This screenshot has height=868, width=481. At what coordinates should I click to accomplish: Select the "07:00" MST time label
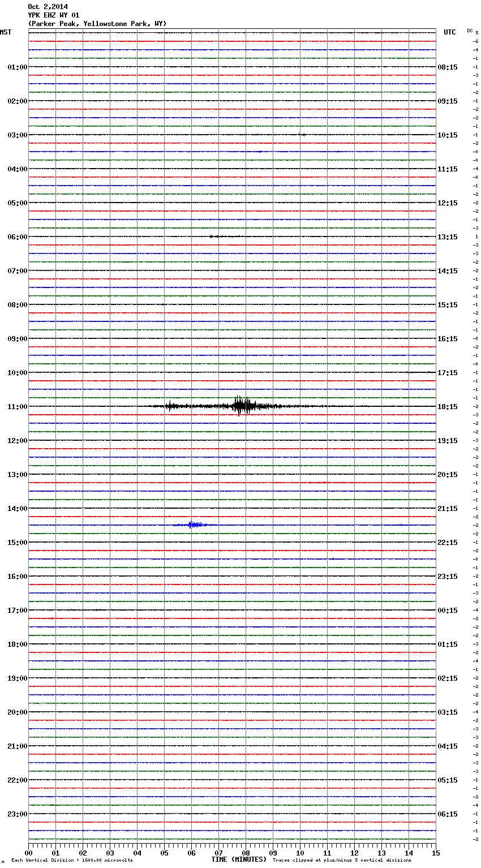tap(18, 271)
